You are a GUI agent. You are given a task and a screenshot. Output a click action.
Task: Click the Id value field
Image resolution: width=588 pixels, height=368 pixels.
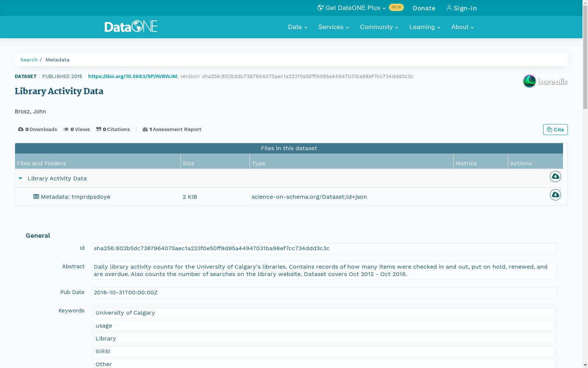324,248
